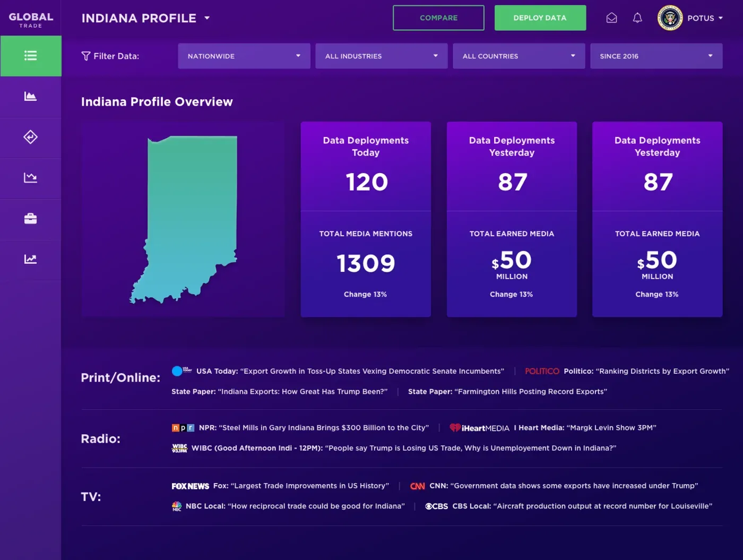Click the CNN logo
The width and height of the screenshot is (743, 560).
tap(418, 486)
